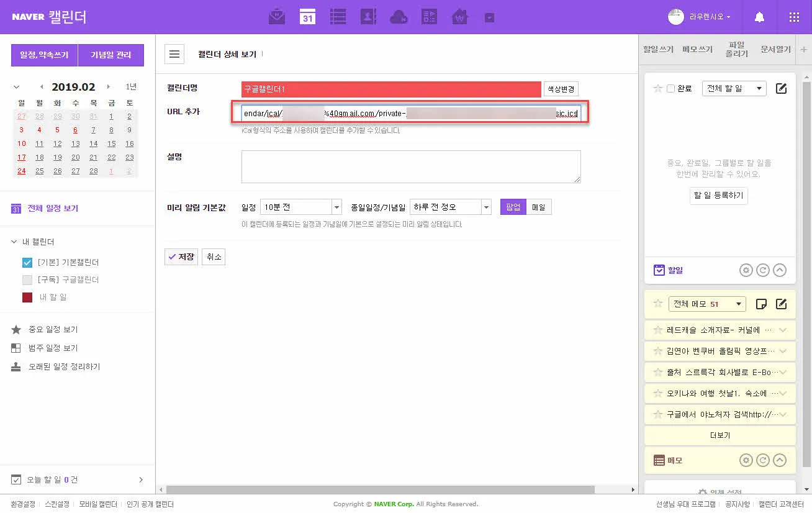Open the 전체 할 일 filter dropdown
812x513 pixels.
coord(734,89)
